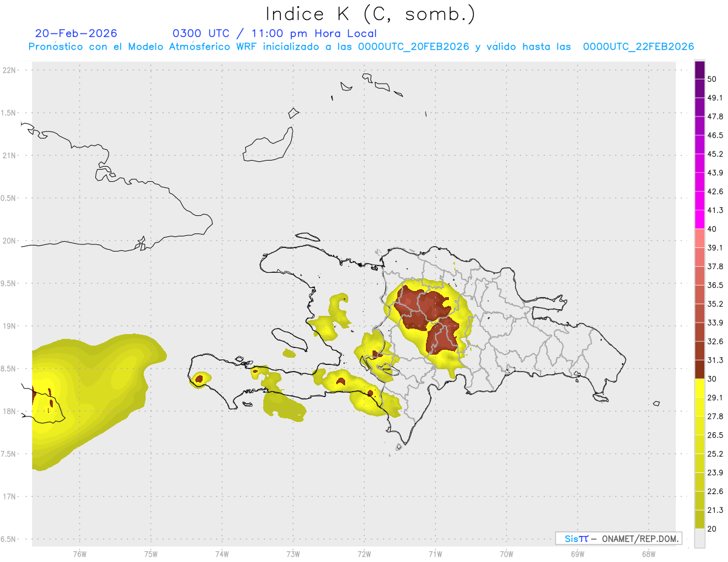Viewport: 728px width, 562px height.
Task: Click the latitude label "18N"
Action: [9, 411]
